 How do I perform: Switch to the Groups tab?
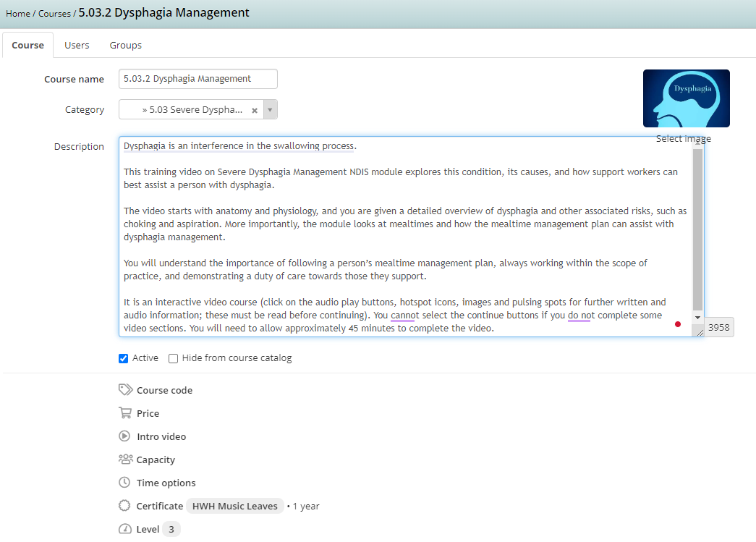pos(126,45)
